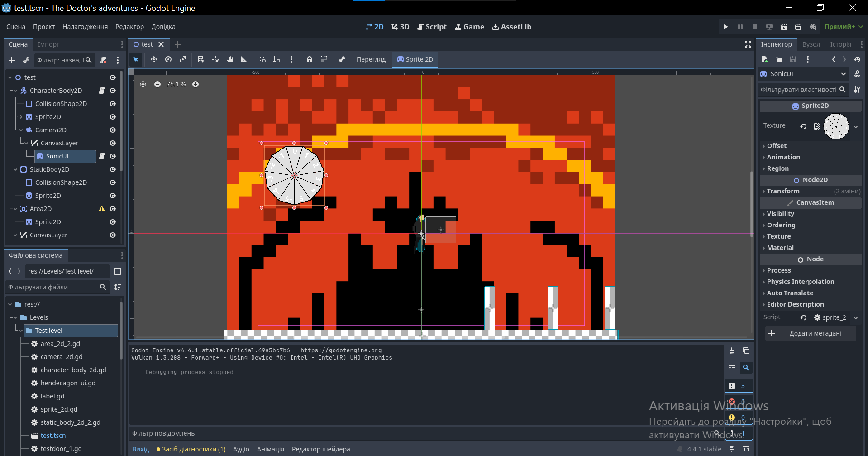Toggle visibility of SonicUI node
This screenshot has height=456, width=868.
113,156
